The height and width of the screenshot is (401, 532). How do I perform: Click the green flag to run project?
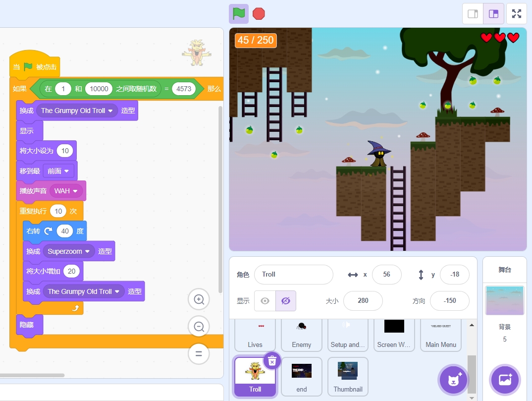coord(239,13)
